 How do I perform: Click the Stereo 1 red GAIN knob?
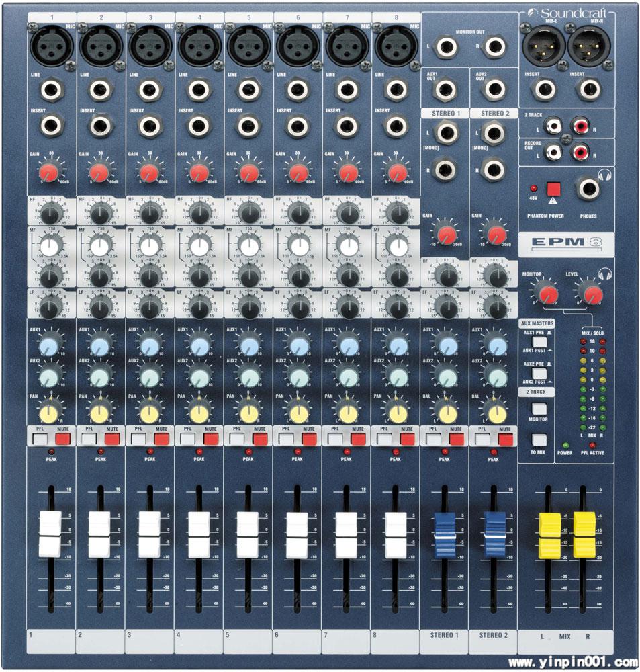coord(447,234)
